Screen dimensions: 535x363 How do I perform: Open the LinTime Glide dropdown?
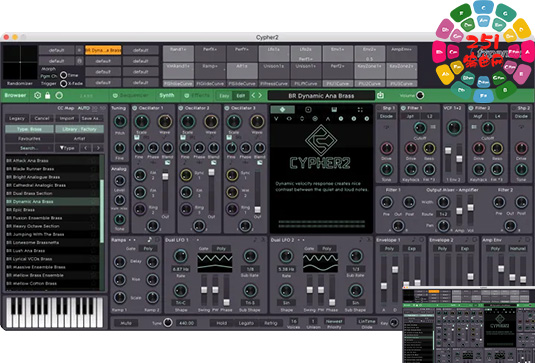click(x=367, y=321)
